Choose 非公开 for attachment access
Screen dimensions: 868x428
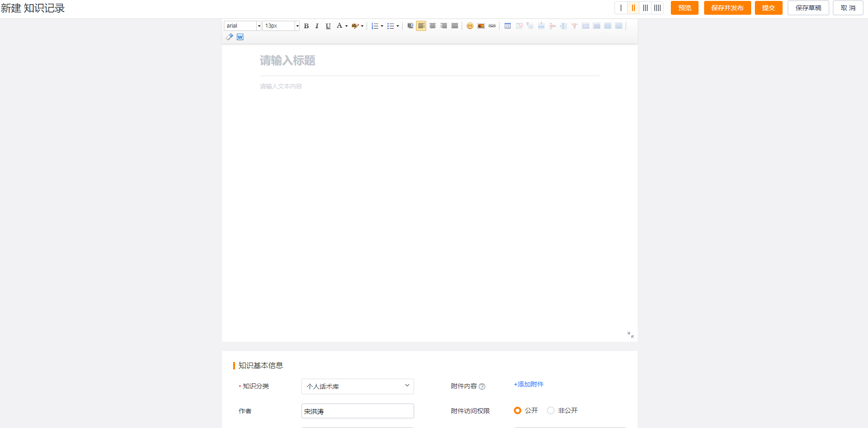[550, 410]
